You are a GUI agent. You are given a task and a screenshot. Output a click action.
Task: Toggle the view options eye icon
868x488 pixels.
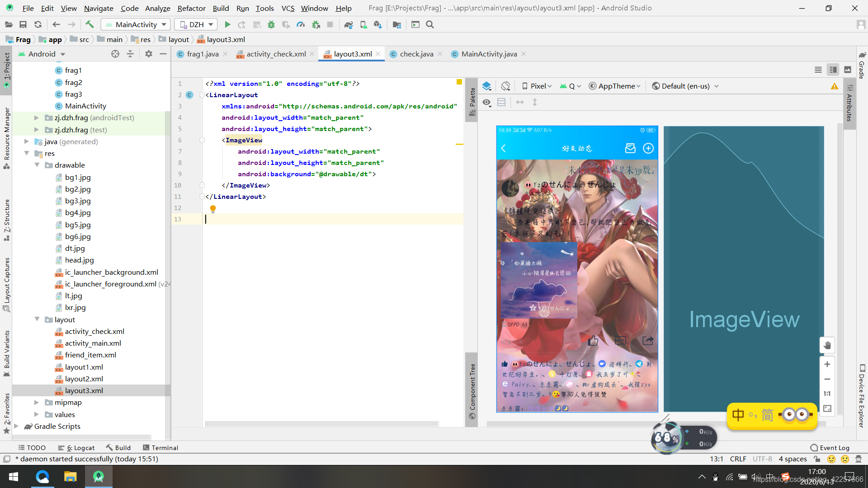click(486, 102)
